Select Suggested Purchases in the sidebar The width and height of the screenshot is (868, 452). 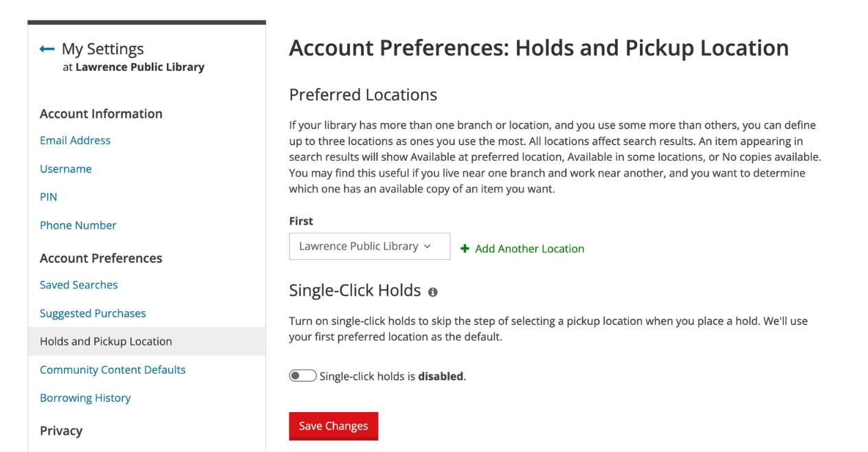click(93, 313)
